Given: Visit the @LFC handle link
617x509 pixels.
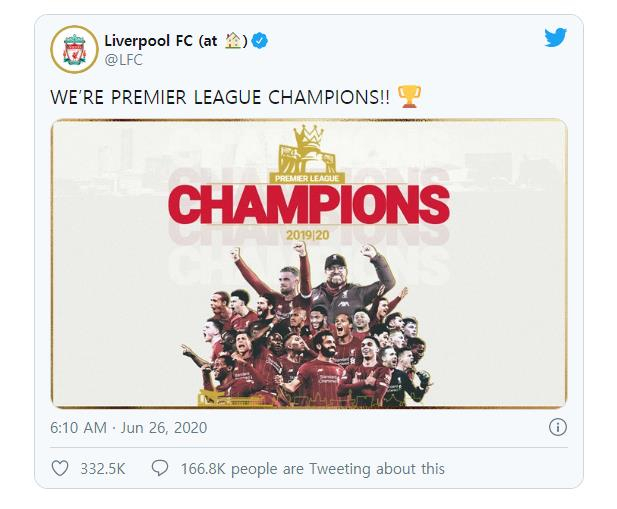Looking at the screenshot, I should [123, 60].
